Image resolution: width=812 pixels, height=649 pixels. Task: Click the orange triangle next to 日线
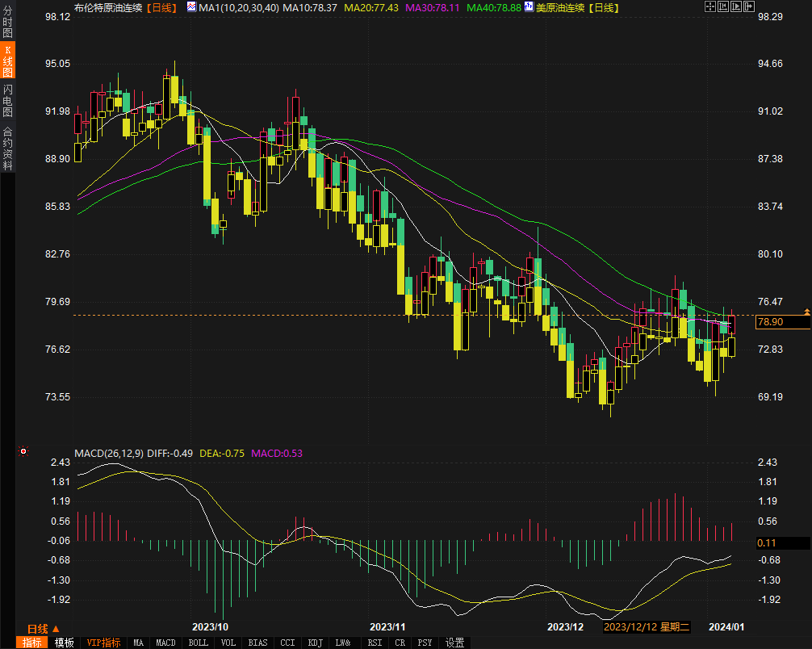click(56, 629)
